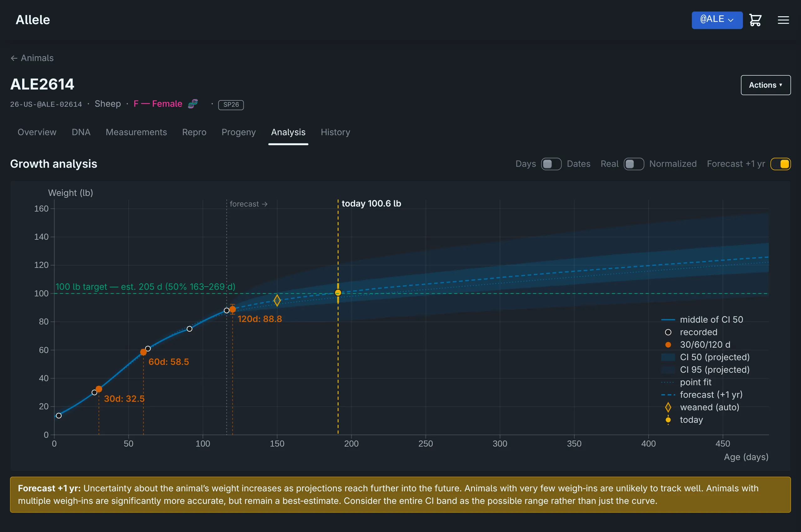This screenshot has width=801, height=532.
Task: Open the History tab
Action: [335, 132]
